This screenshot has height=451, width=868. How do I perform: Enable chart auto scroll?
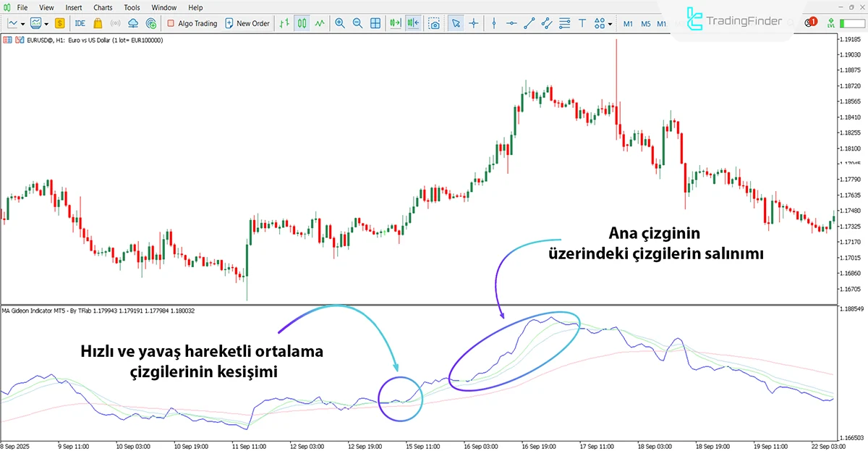(395, 23)
